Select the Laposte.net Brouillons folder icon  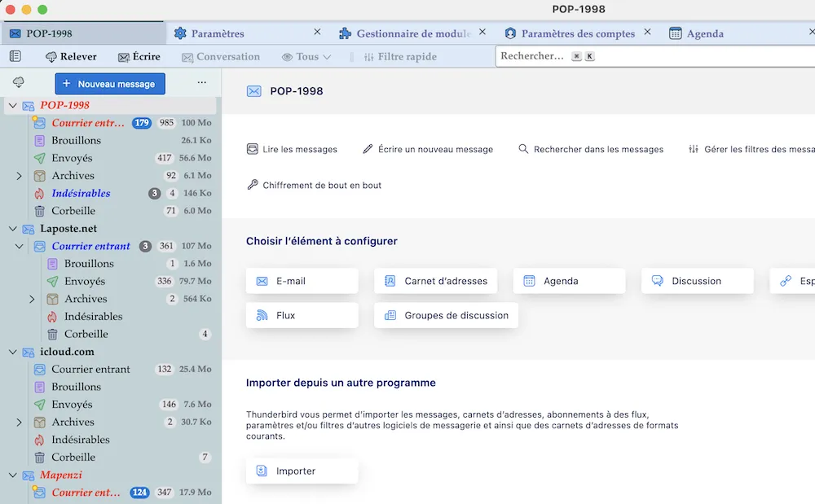tap(52, 264)
